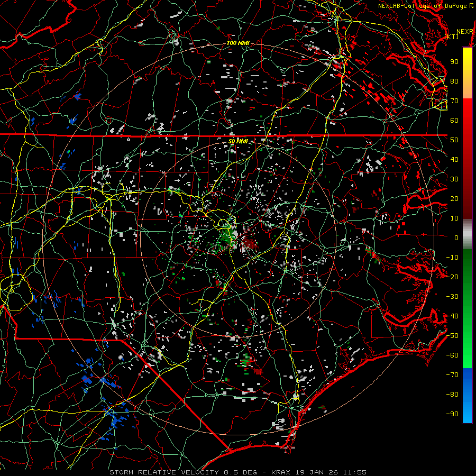Click the '-70' scale label on color bar
476x476 pixels.
tap(452, 375)
